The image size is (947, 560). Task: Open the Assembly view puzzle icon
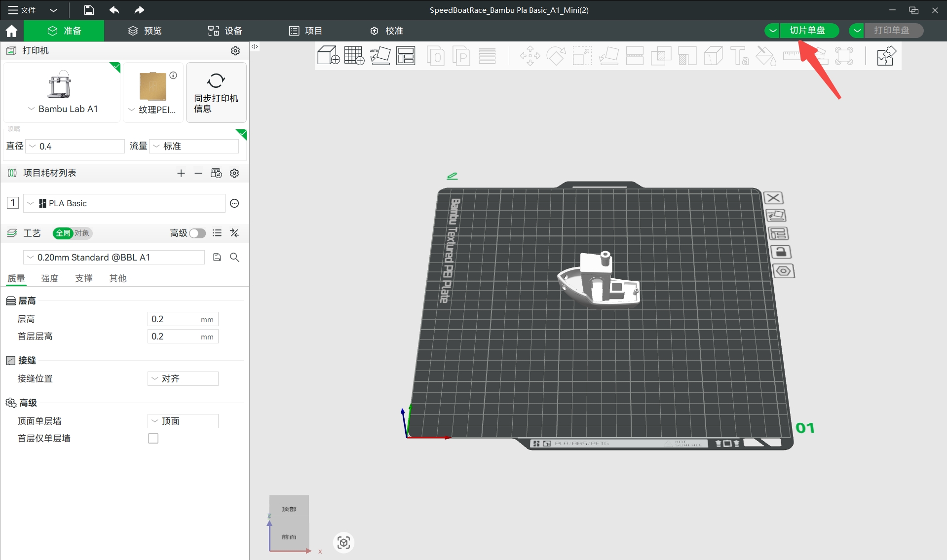886,56
